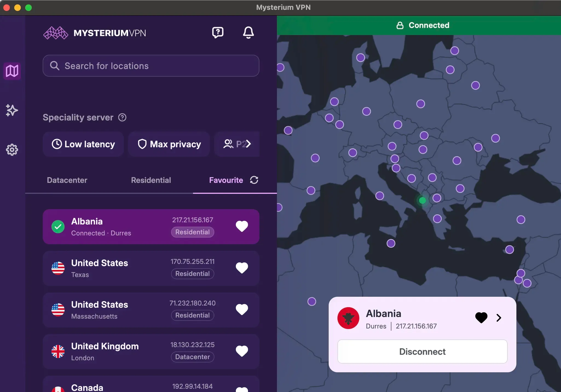561x392 pixels.
Task: Select United Kingdom London server row
Action: [x=151, y=351]
